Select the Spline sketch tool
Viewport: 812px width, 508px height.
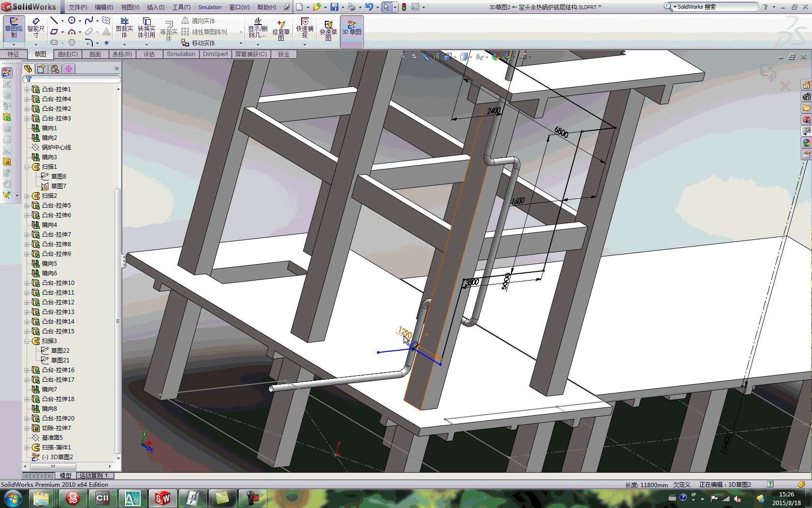[89, 20]
